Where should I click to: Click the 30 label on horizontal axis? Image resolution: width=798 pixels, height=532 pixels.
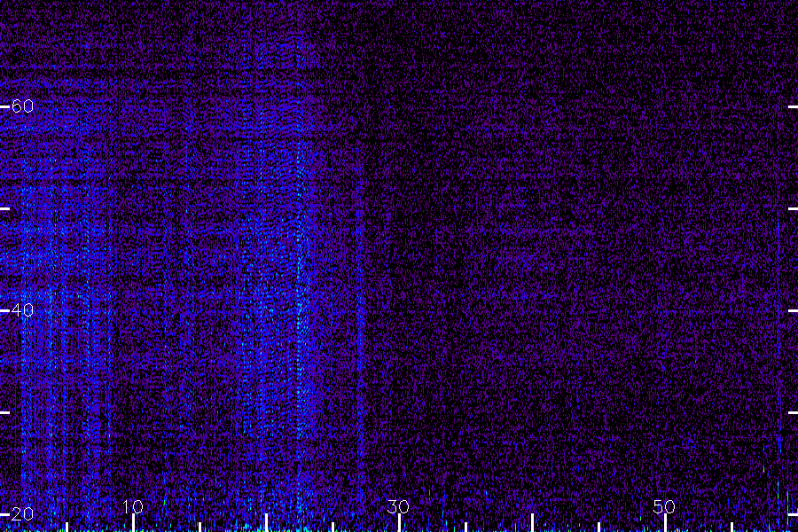point(398,506)
